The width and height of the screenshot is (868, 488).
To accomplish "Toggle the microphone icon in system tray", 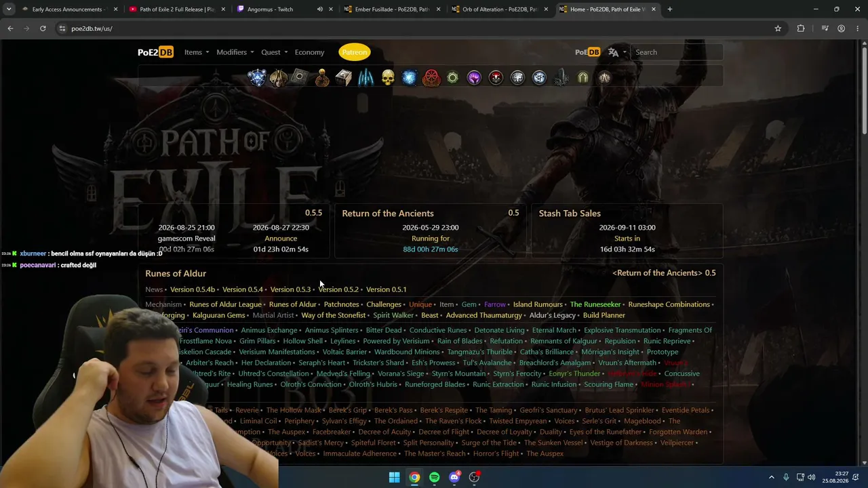I will (786, 477).
